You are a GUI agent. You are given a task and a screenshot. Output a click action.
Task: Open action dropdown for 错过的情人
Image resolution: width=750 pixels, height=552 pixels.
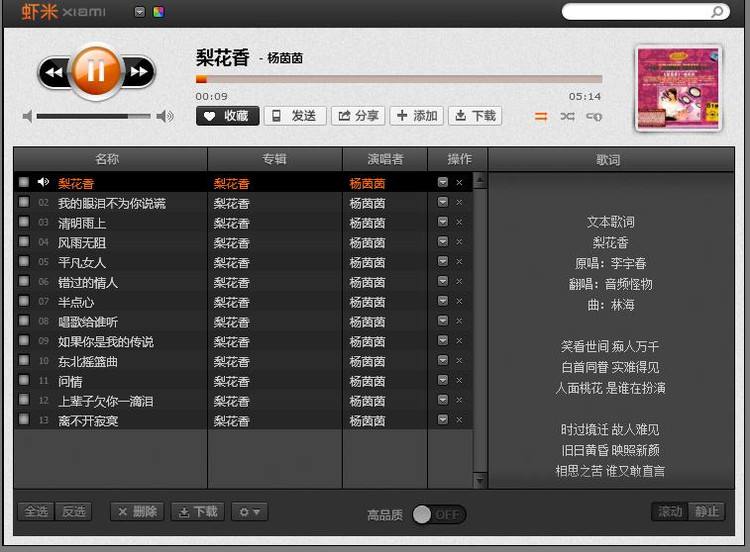click(x=443, y=281)
